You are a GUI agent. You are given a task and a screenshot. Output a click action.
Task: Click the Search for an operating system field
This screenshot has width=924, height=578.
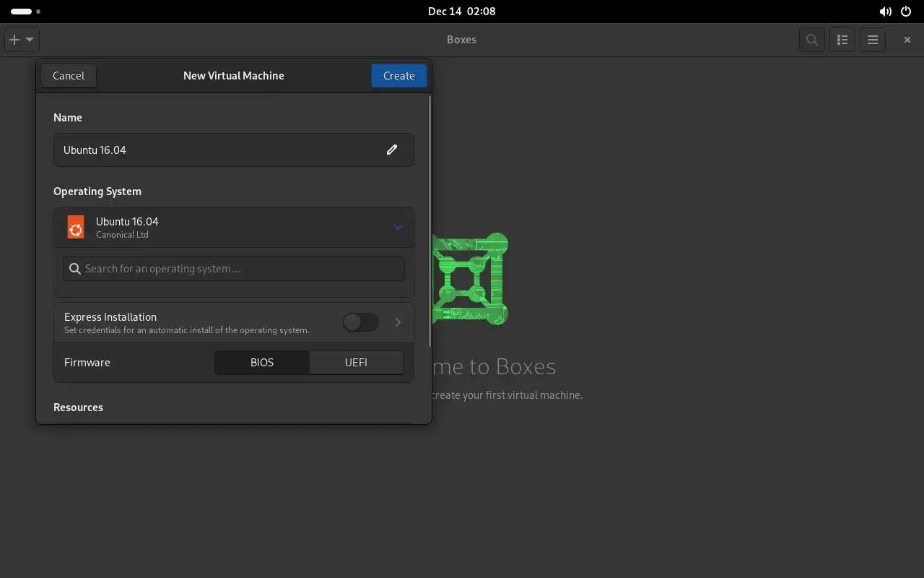pyautogui.click(x=234, y=269)
